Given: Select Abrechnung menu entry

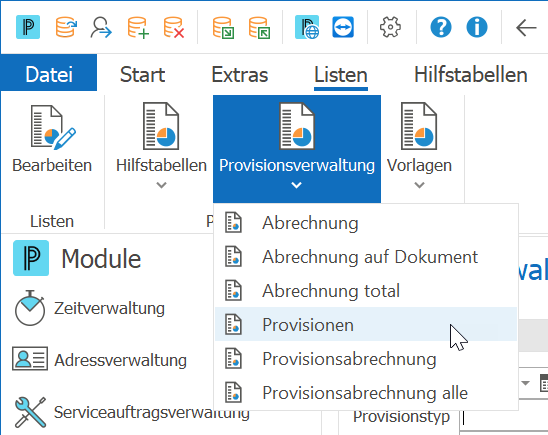Looking at the screenshot, I should (x=366, y=223).
